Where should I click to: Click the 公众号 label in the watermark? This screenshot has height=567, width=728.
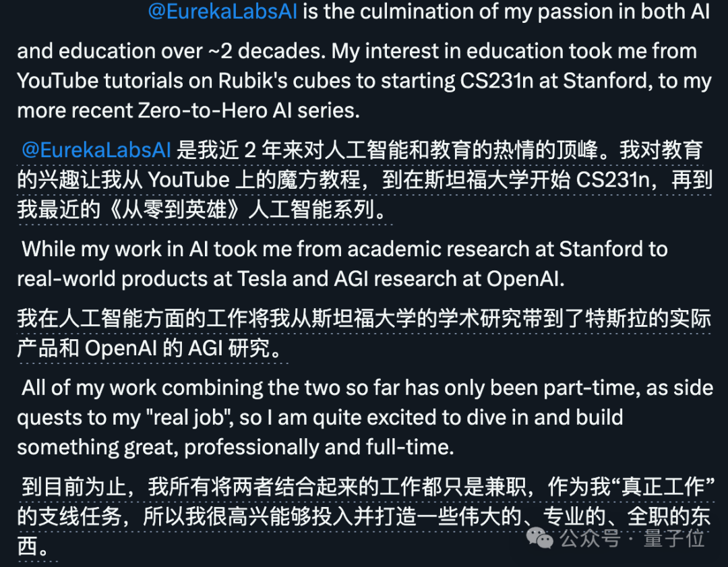pos(590,538)
